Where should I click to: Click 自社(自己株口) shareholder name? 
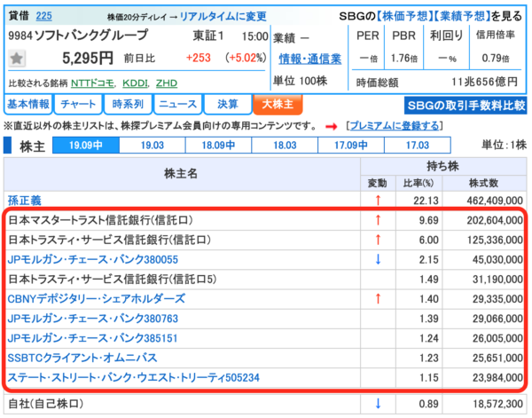click(x=46, y=404)
